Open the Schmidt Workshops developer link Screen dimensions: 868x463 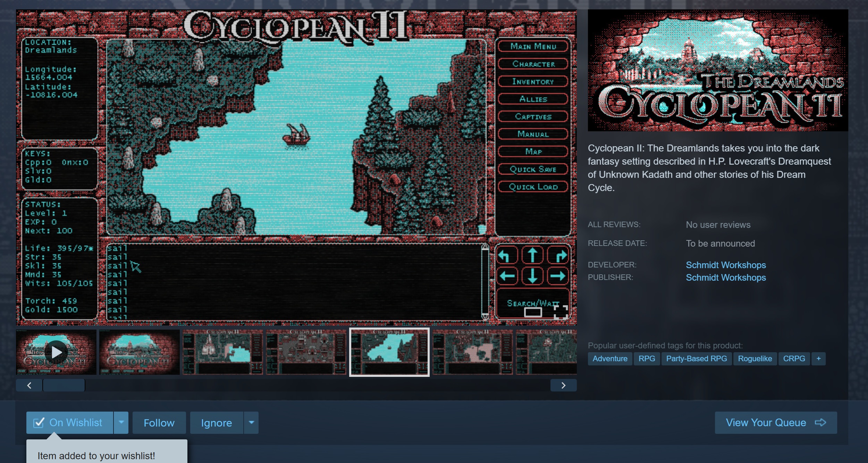tap(725, 265)
